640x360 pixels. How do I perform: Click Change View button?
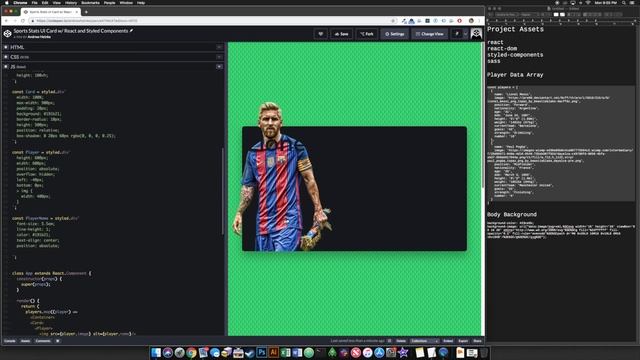click(429, 34)
